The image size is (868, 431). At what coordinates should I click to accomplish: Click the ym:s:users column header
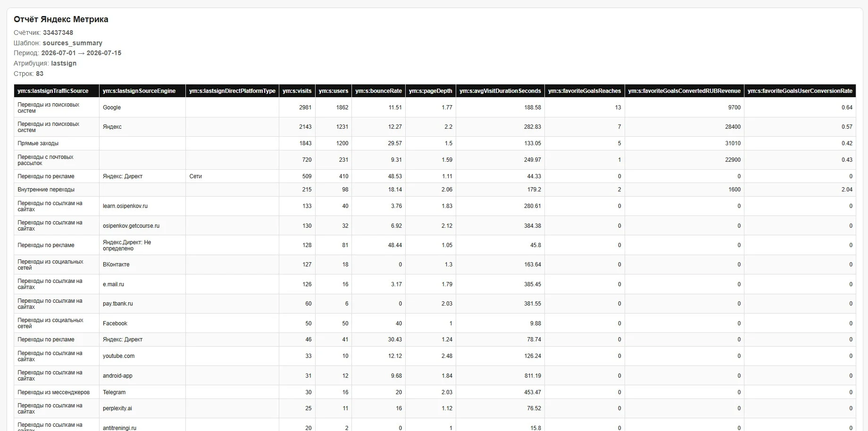tap(334, 91)
